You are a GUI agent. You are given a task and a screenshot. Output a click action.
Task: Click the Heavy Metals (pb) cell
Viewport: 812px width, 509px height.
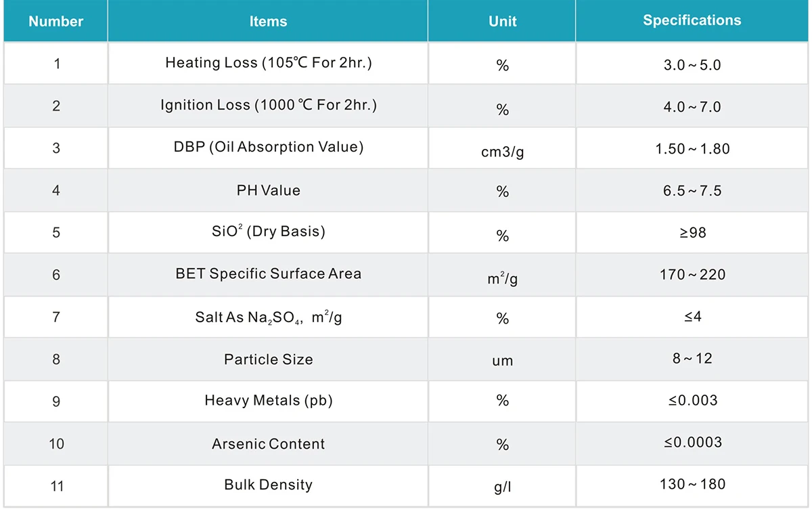268,401
